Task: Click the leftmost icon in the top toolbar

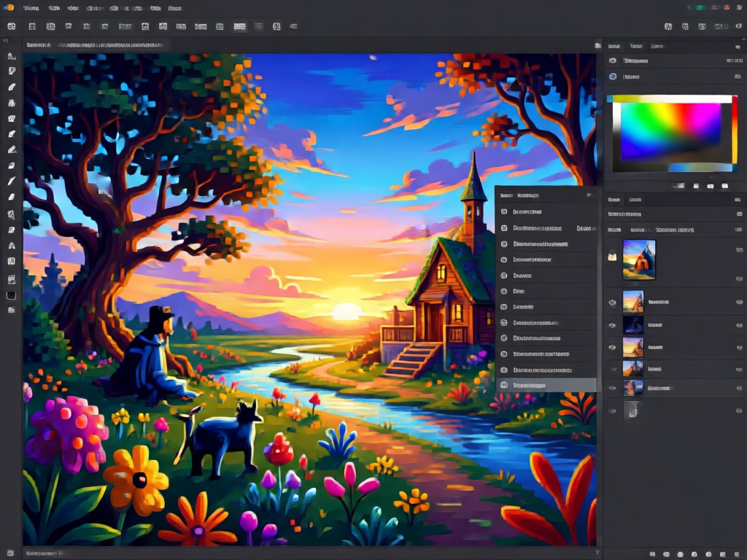Action: [x=12, y=26]
